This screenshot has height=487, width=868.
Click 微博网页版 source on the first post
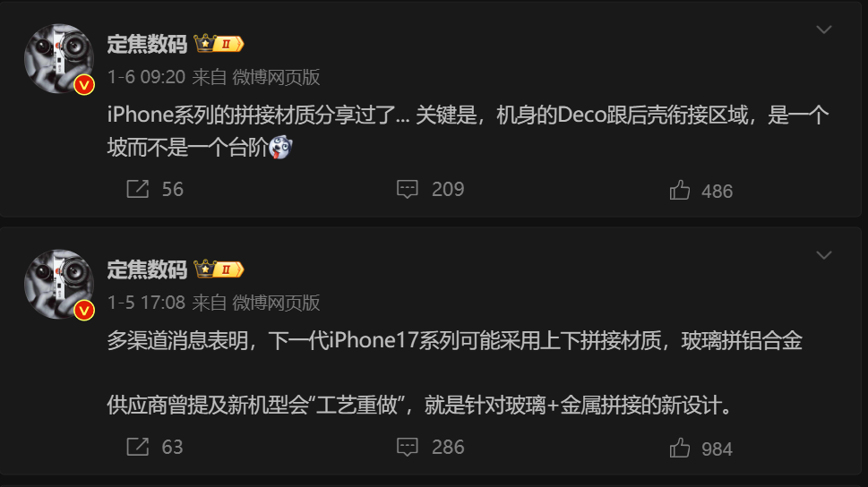(276, 77)
